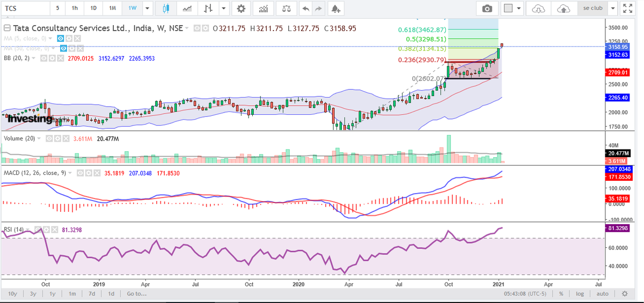644x303 pixels.
Task: Open more chart styles dropdown arrow
Action: [x=223, y=9]
